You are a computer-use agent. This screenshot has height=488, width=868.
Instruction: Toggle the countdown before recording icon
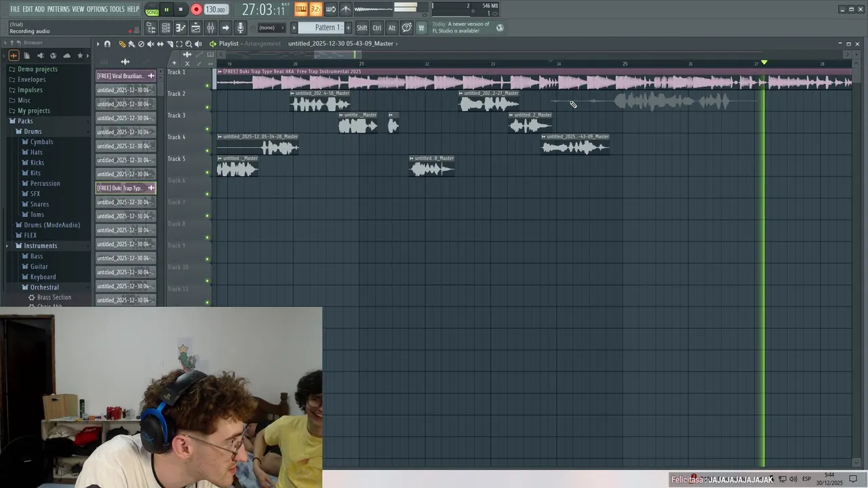(315, 9)
